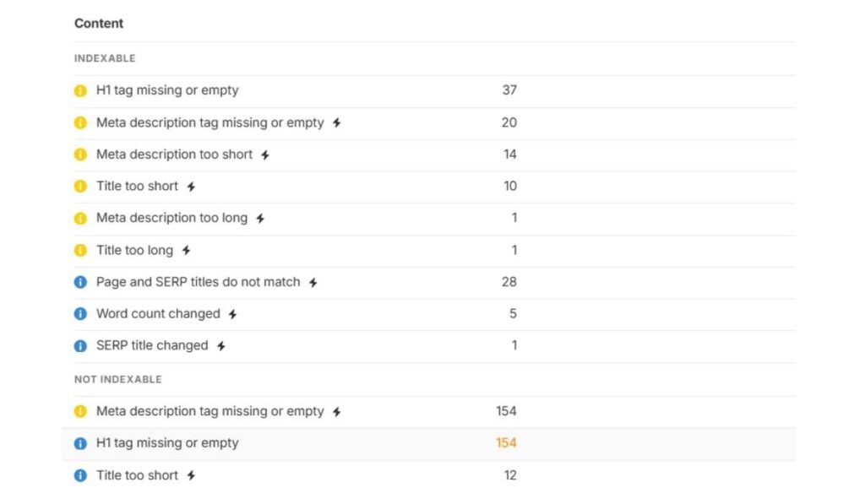Click blue info icon beside not indexable Title too short
The height and width of the screenshot is (504, 865).
tap(80, 475)
